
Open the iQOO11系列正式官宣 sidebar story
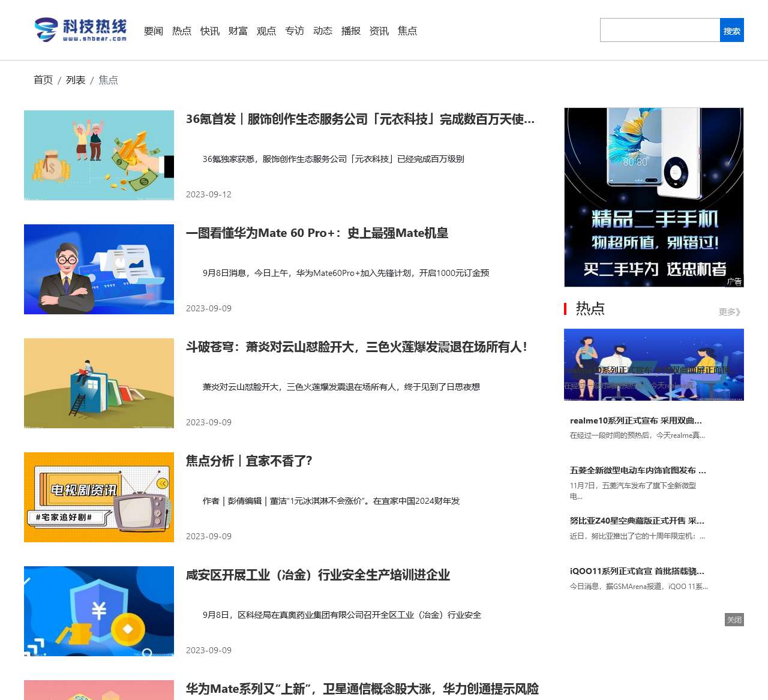(637, 571)
